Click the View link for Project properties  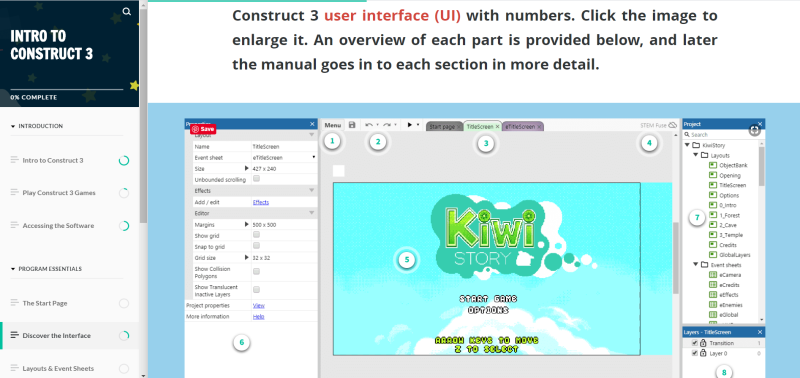click(x=259, y=306)
